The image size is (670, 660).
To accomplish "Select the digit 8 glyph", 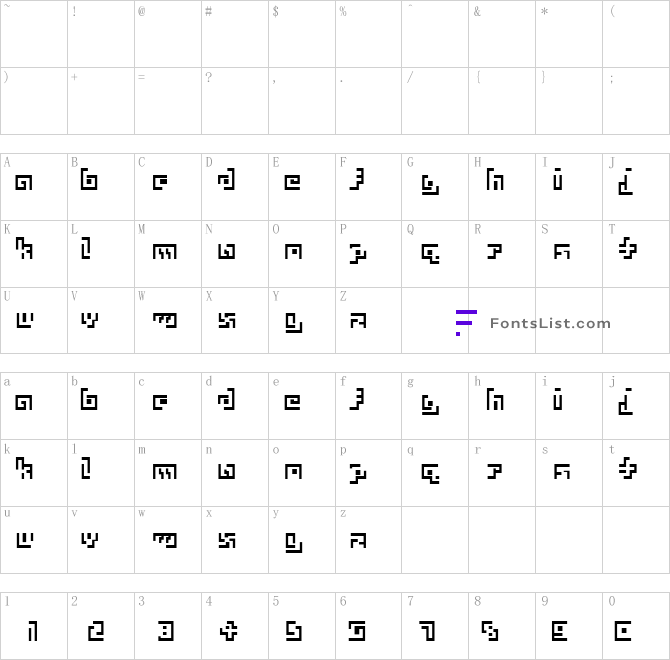I will [x=490, y=630].
